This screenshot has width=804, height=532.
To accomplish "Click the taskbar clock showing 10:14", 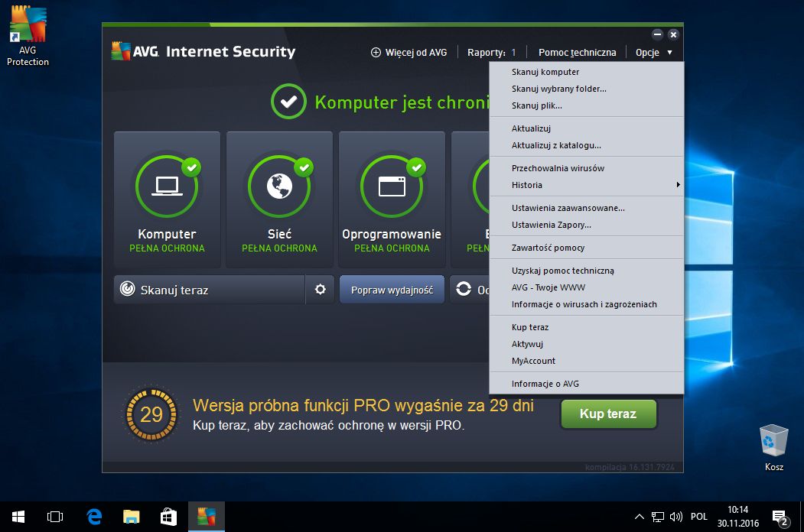I will click(738, 517).
